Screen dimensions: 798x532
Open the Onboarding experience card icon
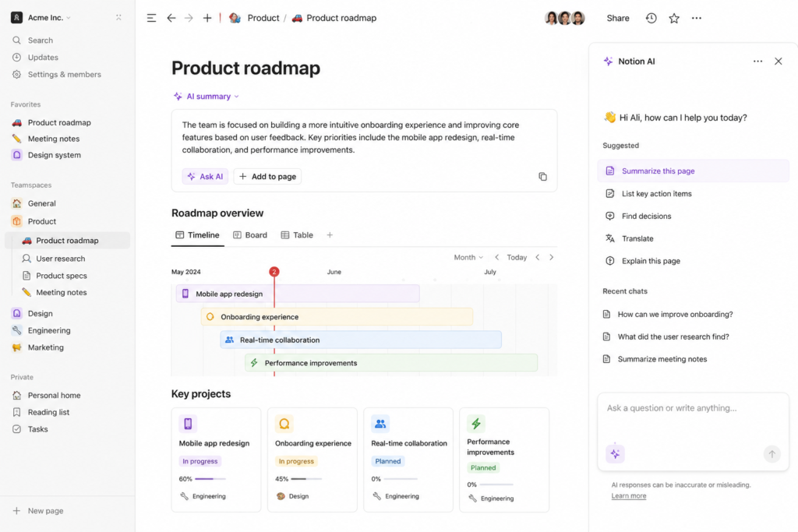[x=284, y=423]
